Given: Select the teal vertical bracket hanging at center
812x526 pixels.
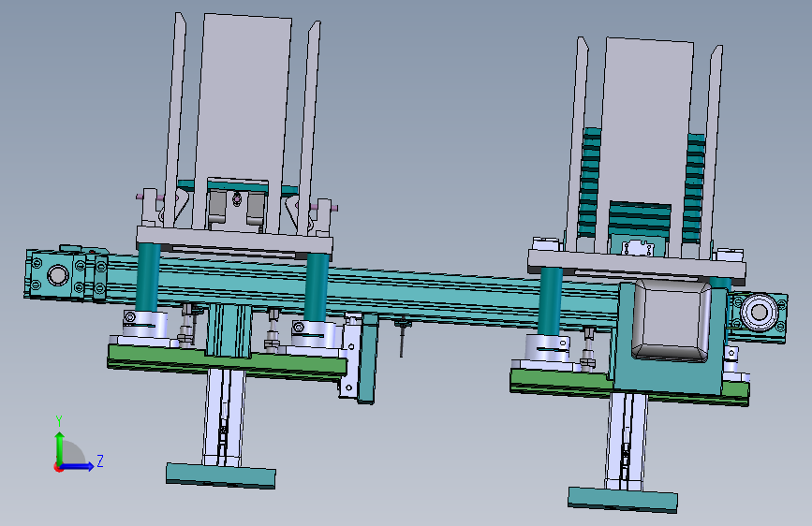Looking at the screenshot, I should point(368,358).
